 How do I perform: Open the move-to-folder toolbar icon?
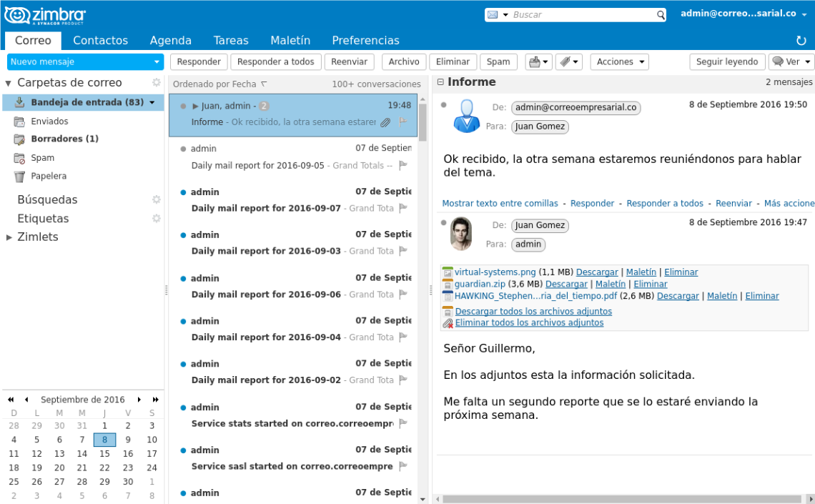[x=538, y=62]
